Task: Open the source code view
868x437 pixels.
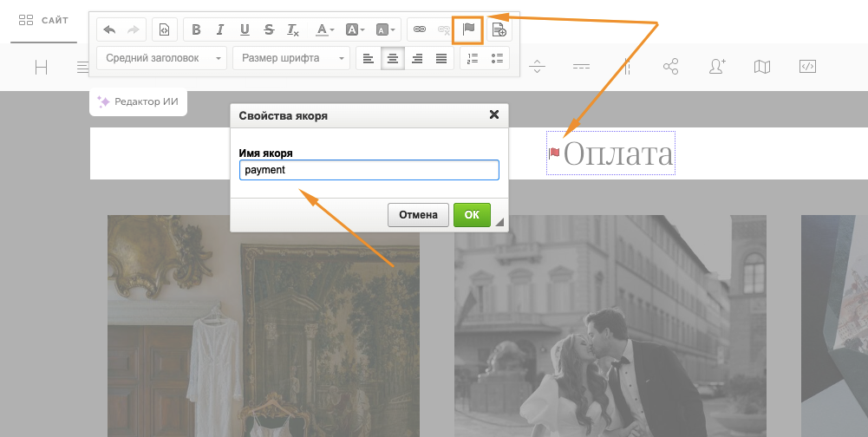Action: point(165,29)
